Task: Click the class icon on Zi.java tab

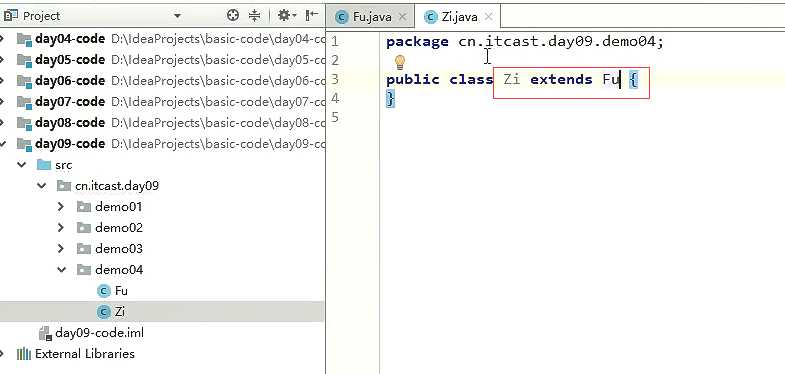Action: [431, 17]
